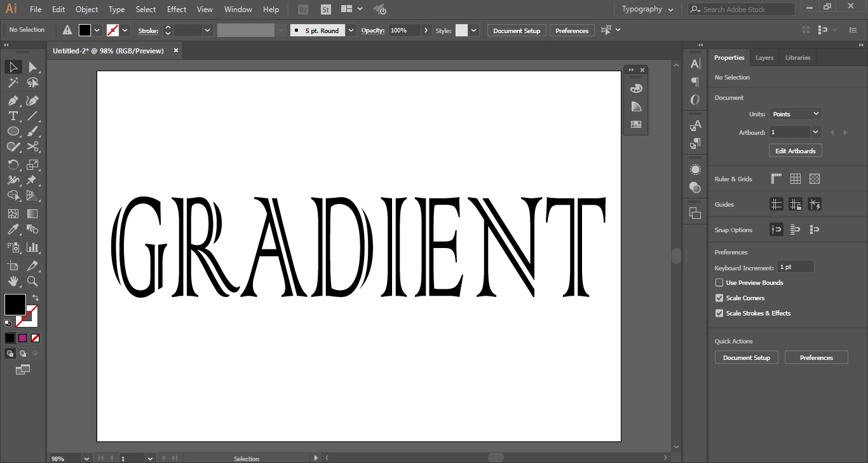This screenshot has width=868, height=463.
Task: Select the Scissors tool
Action: (x=32, y=146)
